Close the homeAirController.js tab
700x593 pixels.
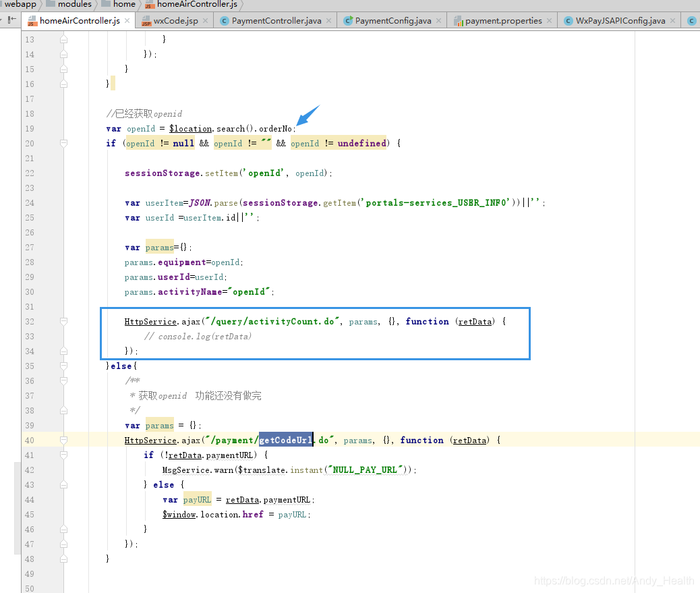(x=127, y=20)
